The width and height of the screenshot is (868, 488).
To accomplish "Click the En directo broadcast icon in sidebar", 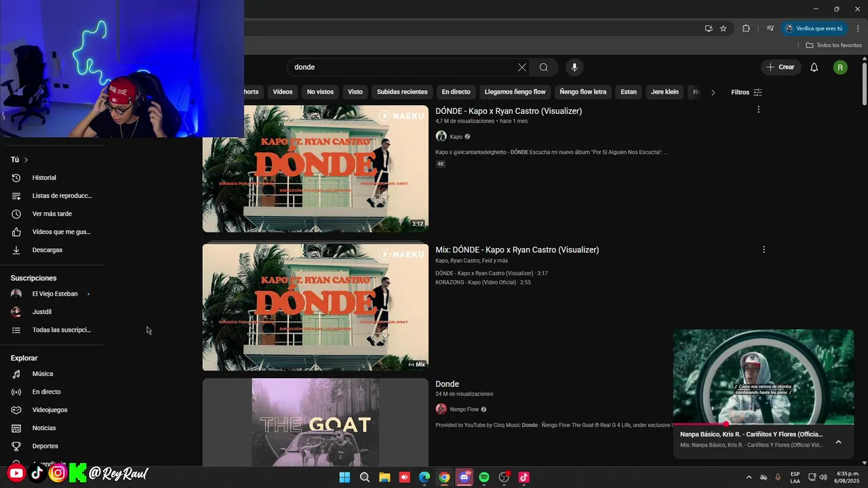I will pos(16,392).
